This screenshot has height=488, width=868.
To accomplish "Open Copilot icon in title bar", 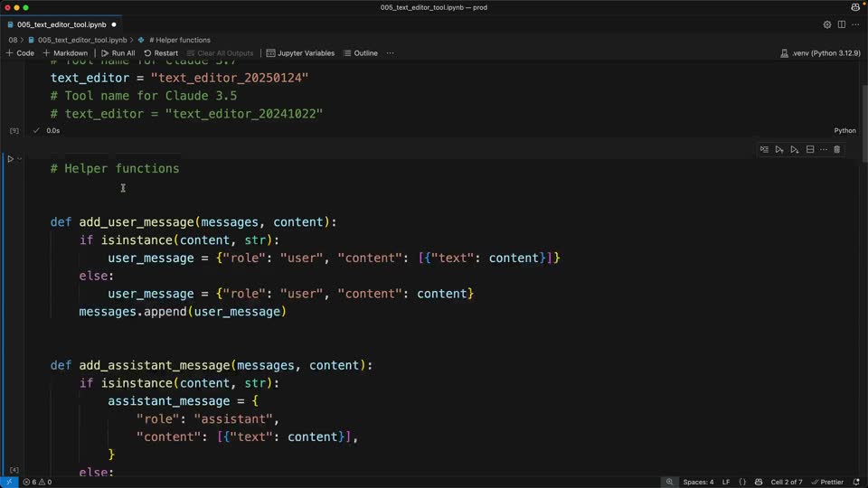I will pos(856,7).
